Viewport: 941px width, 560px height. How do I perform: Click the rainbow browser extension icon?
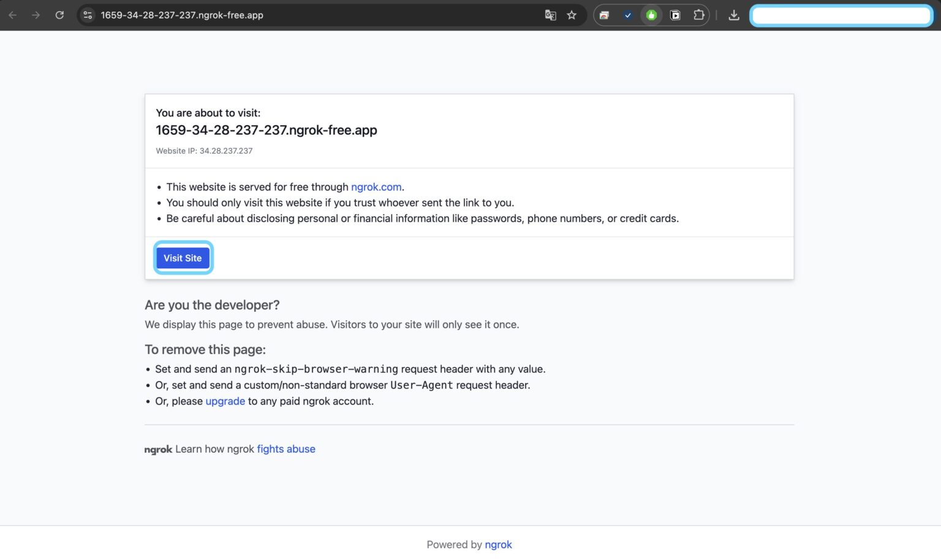point(605,15)
